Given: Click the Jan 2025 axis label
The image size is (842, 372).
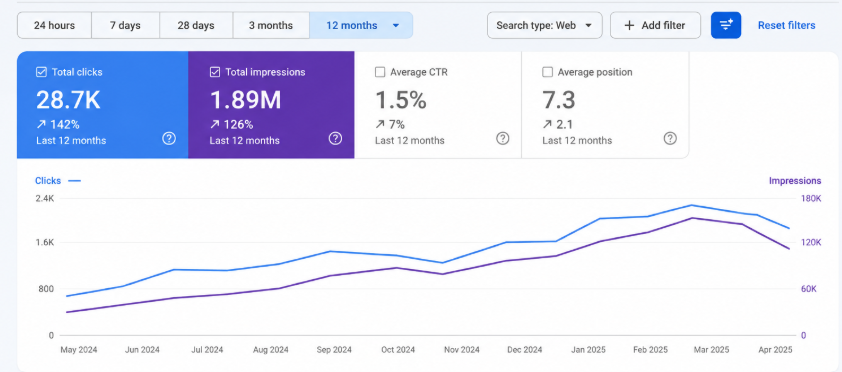Looking at the screenshot, I should click(588, 350).
